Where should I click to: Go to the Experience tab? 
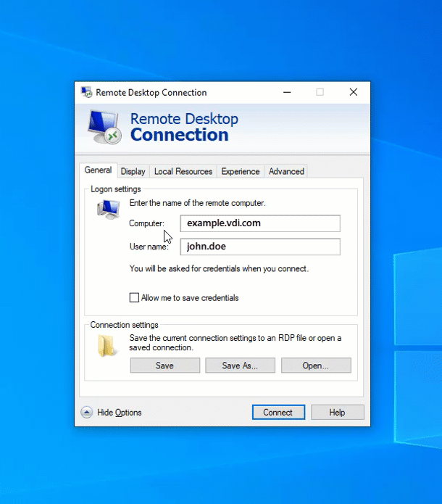click(x=240, y=172)
